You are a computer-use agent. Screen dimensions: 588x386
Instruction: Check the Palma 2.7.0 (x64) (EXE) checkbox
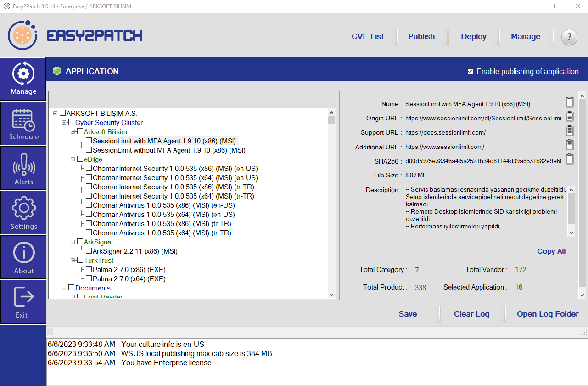pos(89,279)
